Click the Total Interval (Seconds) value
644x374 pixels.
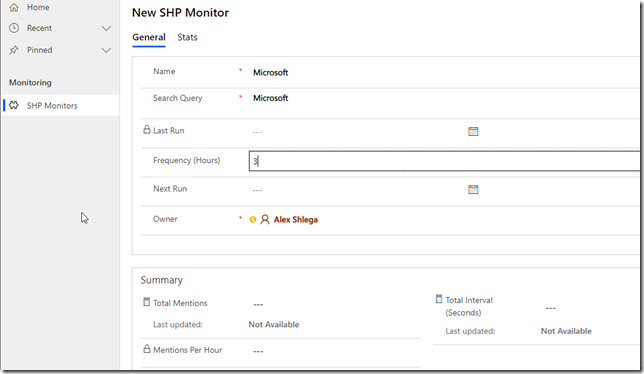tap(550, 308)
